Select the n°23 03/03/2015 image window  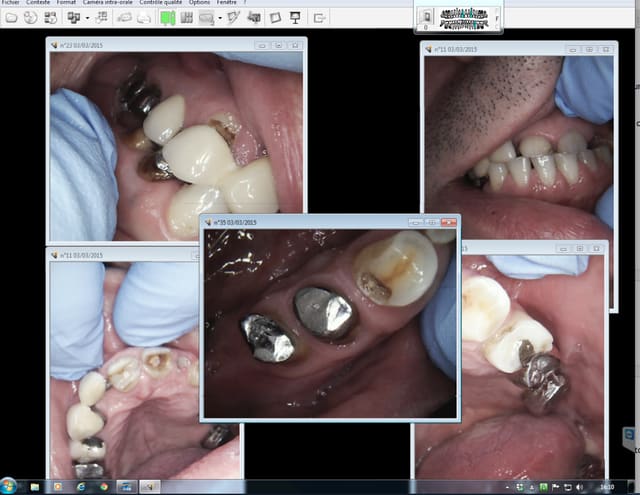[x=150, y=45]
